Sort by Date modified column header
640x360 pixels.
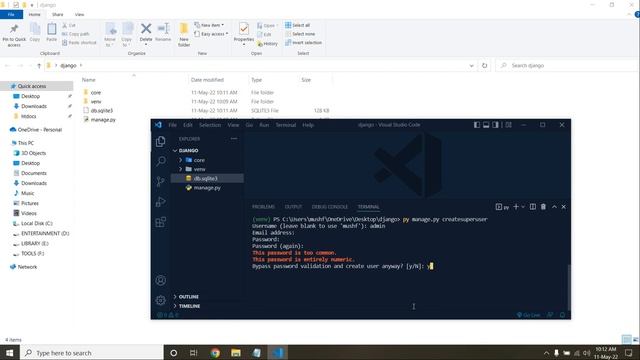(207, 80)
